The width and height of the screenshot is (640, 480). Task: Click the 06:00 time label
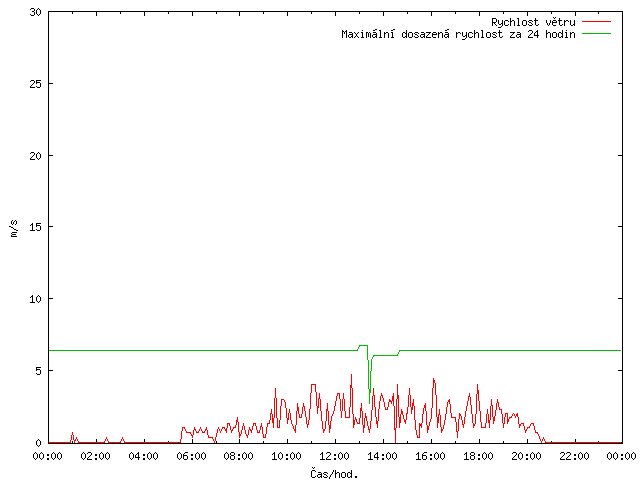(191, 456)
